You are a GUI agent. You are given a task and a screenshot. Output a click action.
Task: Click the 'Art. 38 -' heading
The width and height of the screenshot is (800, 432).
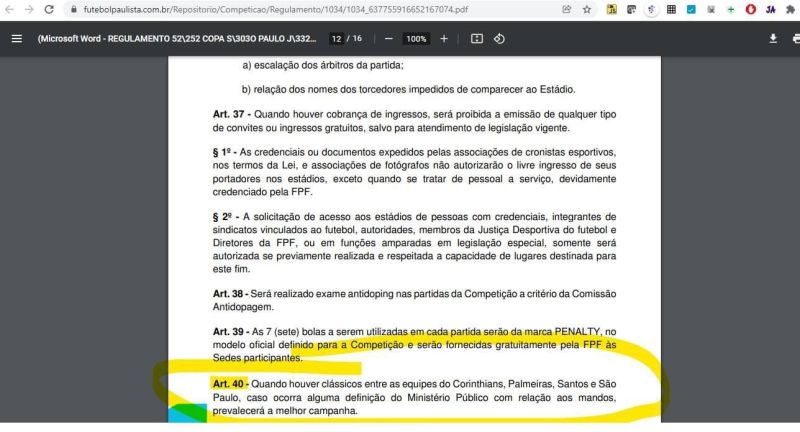231,294
